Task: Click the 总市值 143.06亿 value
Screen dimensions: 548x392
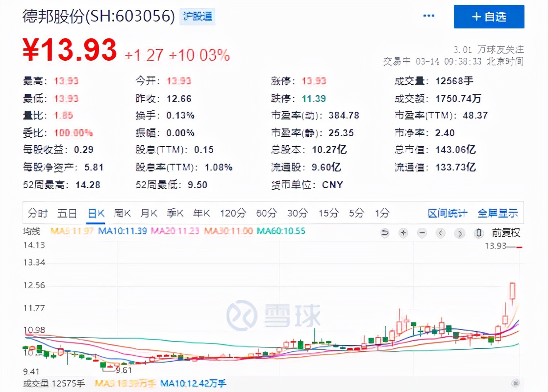Action: [455, 149]
